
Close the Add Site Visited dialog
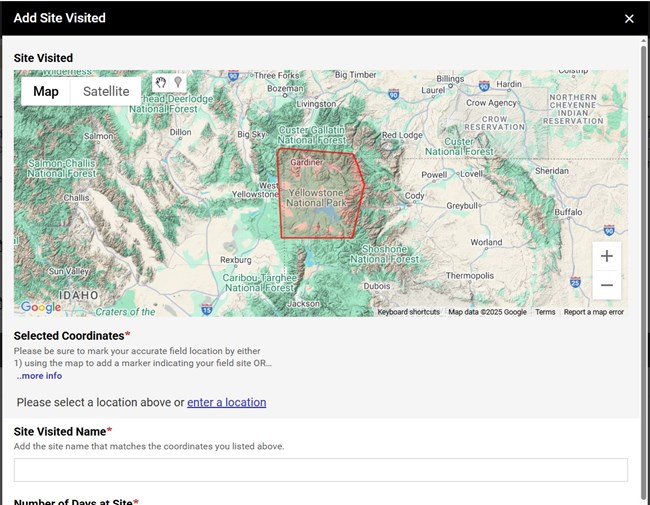coord(629,19)
